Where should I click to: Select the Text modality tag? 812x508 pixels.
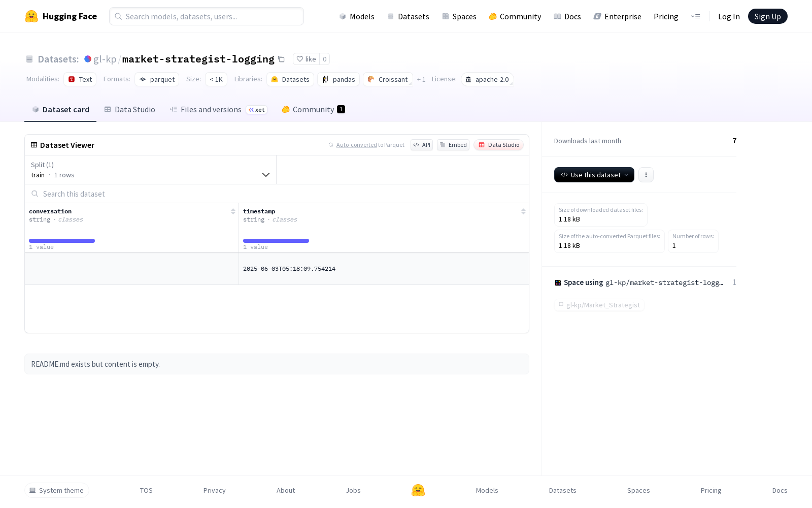tap(80, 79)
